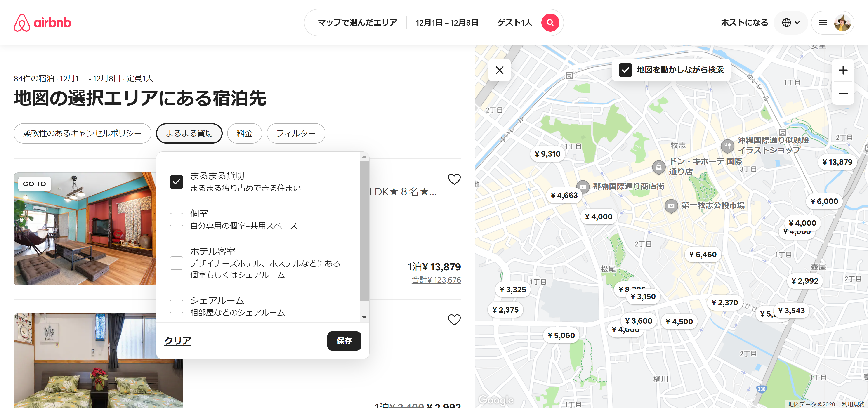Click the red search magnifier button
Screen dimensions: 868x408
(x=550, y=23)
